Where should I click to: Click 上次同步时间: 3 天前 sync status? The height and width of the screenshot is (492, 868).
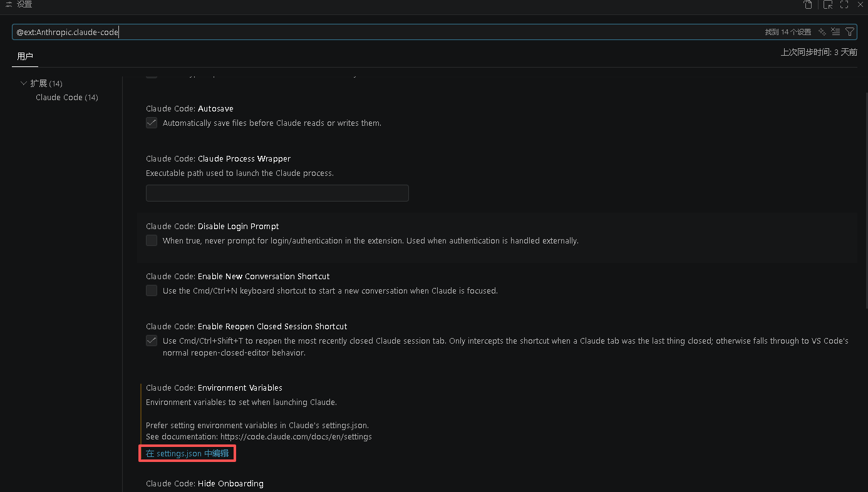click(819, 53)
